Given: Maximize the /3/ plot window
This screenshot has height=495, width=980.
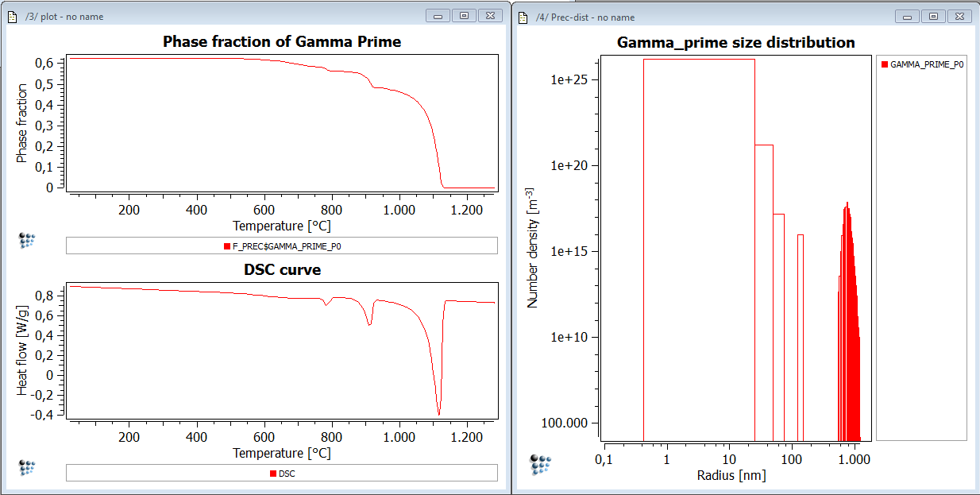Looking at the screenshot, I should tap(465, 16).
